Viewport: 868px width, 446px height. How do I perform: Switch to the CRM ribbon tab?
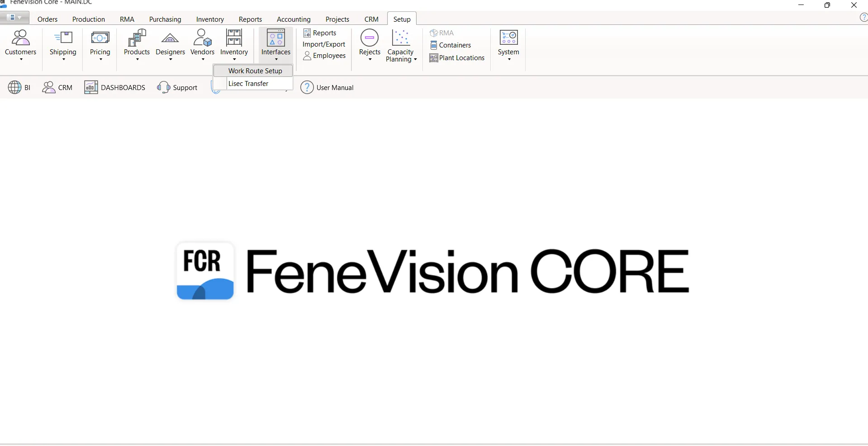pos(371,19)
